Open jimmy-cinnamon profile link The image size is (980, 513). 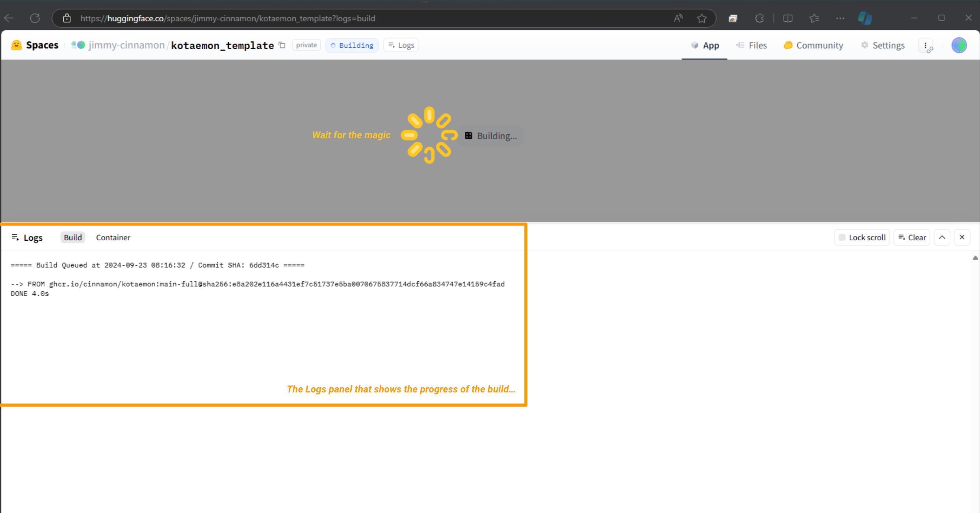click(x=126, y=45)
